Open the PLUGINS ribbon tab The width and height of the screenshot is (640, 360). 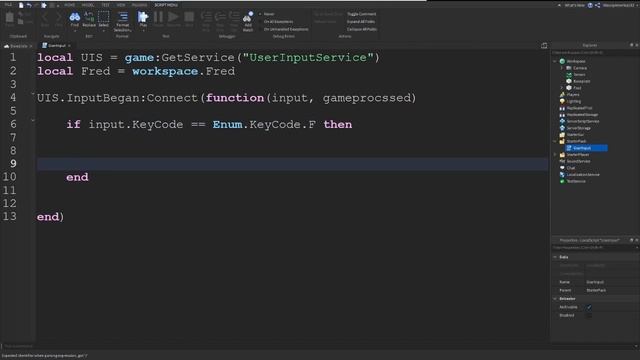point(140,5)
